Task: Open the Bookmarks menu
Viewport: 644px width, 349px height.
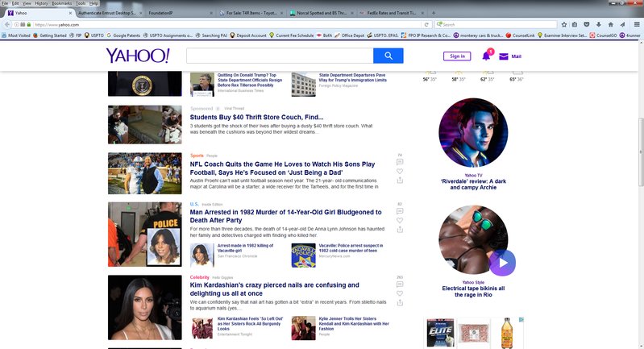Action: point(61,3)
